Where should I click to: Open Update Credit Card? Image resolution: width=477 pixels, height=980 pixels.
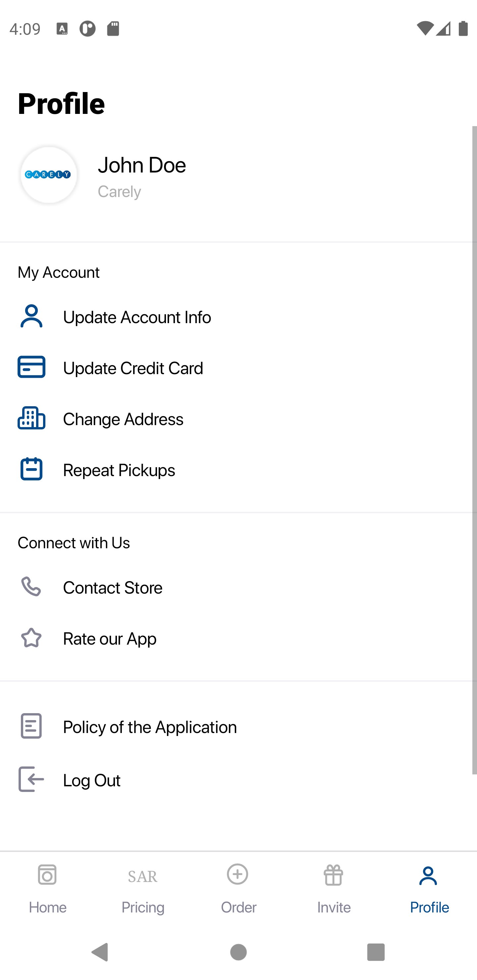pos(133,368)
